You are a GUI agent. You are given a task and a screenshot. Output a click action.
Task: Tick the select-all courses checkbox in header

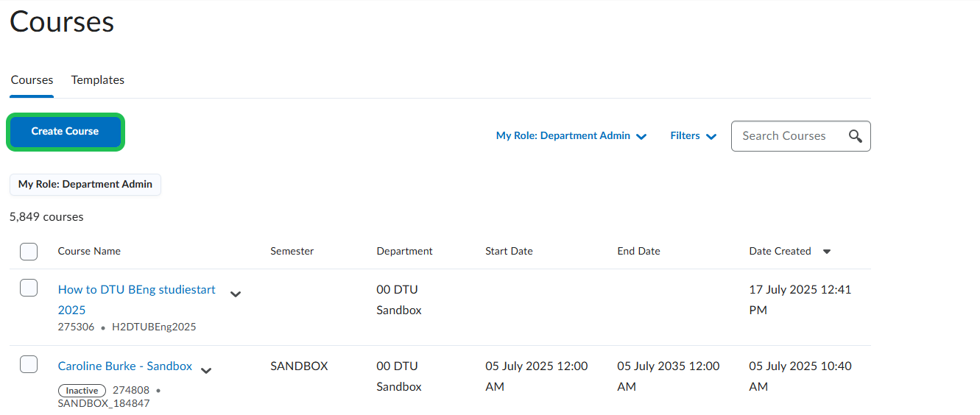pyautogui.click(x=29, y=252)
